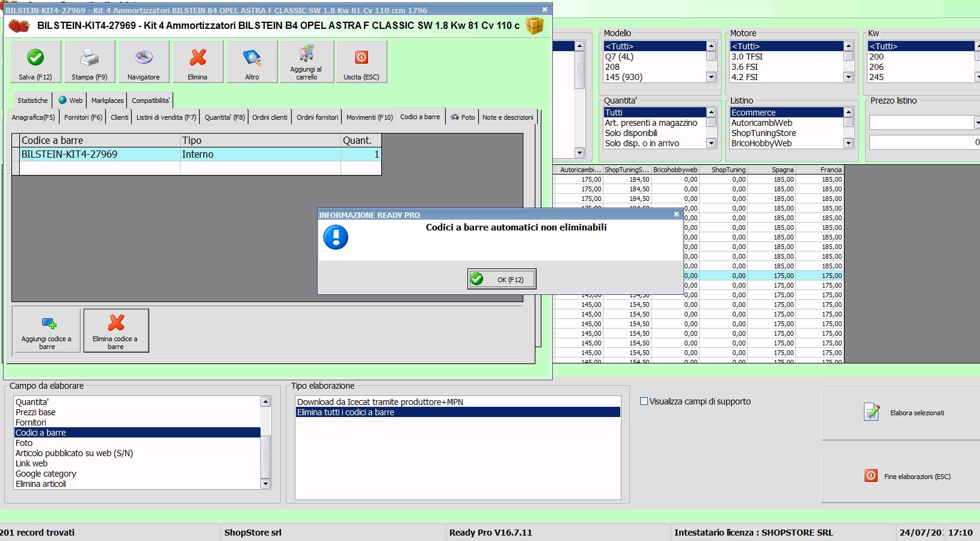Screen dimensions: 980x541
Task: Enable Visualizza campi di supporto checkbox
Action: 644,401
